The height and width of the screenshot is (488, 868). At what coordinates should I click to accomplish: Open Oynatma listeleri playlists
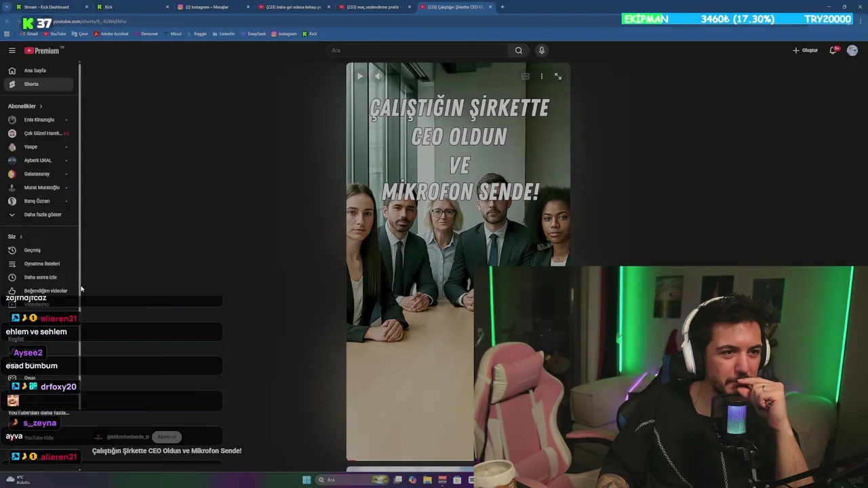38,264
